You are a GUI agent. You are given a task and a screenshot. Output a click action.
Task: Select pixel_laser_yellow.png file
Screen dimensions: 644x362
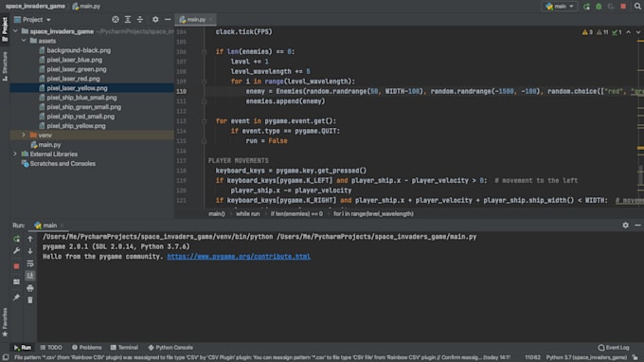[x=77, y=88]
